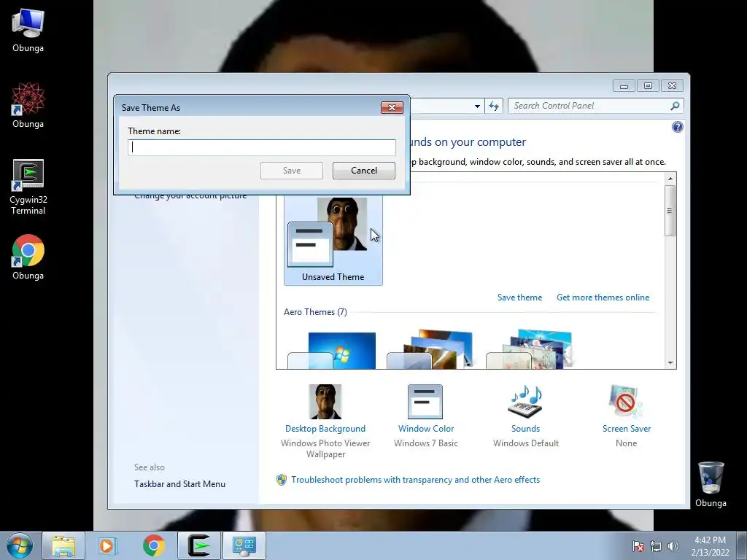This screenshot has width=747, height=560.
Task: Open the Window Color icon
Action: pyautogui.click(x=425, y=402)
